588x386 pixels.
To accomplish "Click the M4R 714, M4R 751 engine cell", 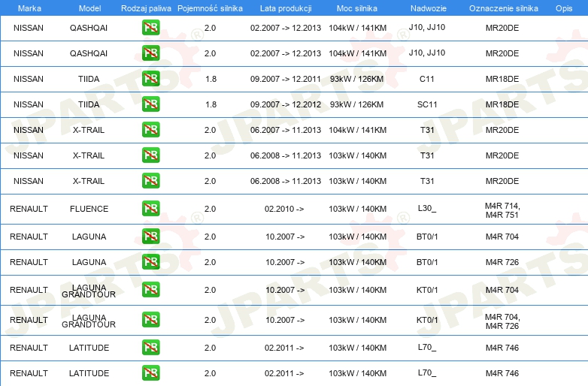I will (x=502, y=210).
